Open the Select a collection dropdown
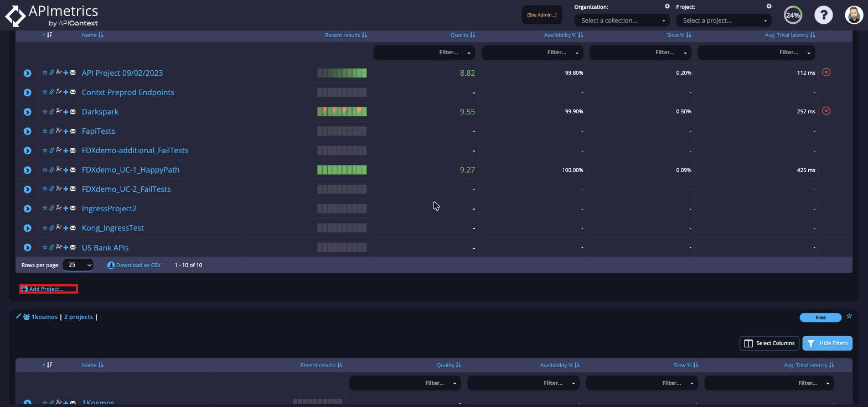The width and height of the screenshot is (868, 407). 622,20
